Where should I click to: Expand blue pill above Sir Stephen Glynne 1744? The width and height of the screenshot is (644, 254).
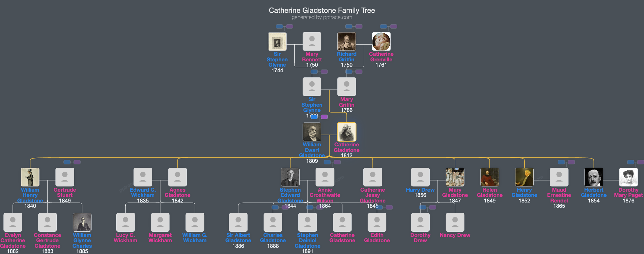(279, 26)
